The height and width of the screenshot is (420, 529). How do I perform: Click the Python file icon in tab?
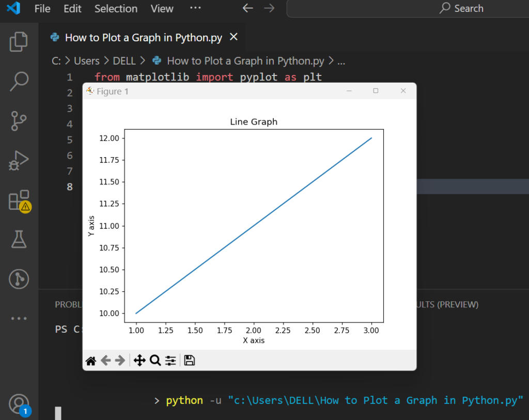click(55, 37)
